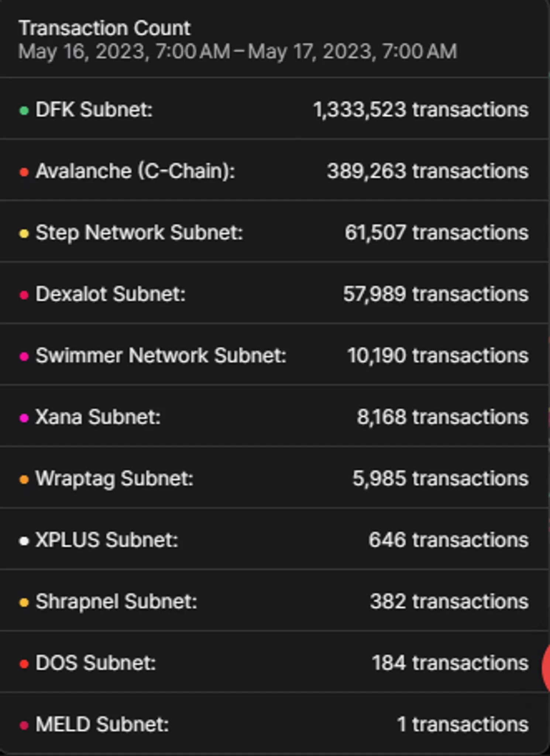Click the orange dot beside Wraptag Subnet
Viewport: 550px width, 756px height.
[24, 480]
